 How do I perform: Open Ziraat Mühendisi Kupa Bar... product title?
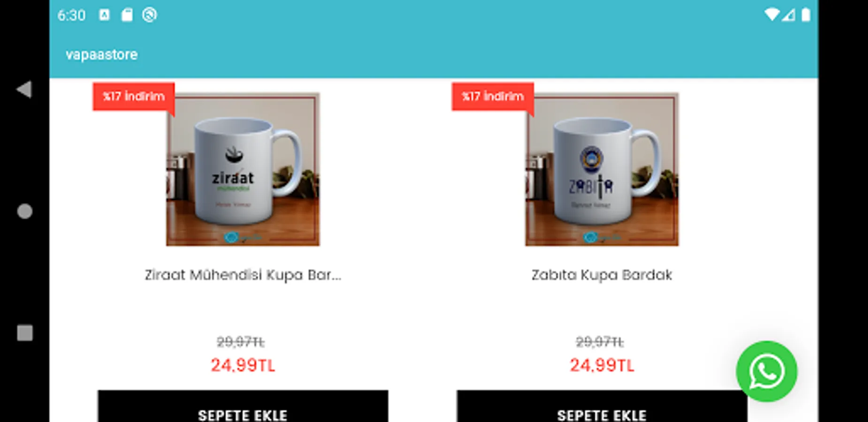click(x=243, y=275)
